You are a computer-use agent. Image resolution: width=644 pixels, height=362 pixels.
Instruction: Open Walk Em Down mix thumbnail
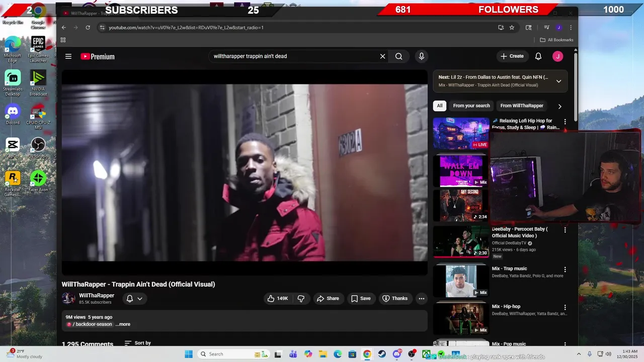tap(461, 170)
